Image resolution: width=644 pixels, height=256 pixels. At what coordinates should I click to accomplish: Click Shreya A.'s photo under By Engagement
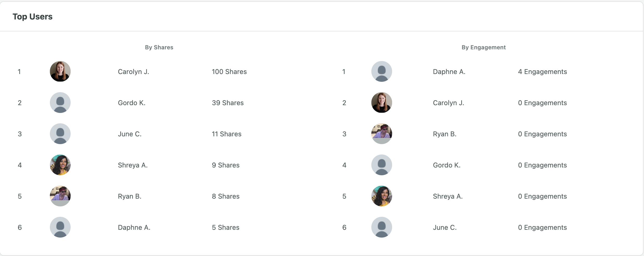[x=382, y=196]
